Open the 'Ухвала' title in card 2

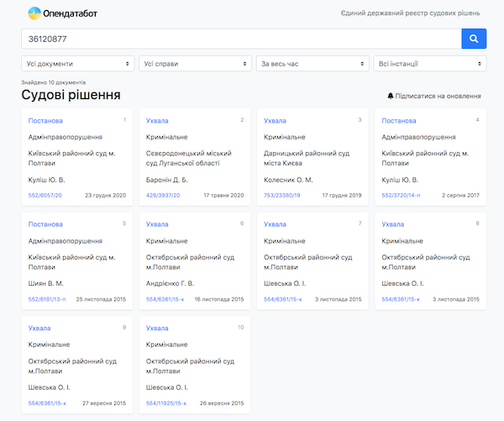(157, 121)
